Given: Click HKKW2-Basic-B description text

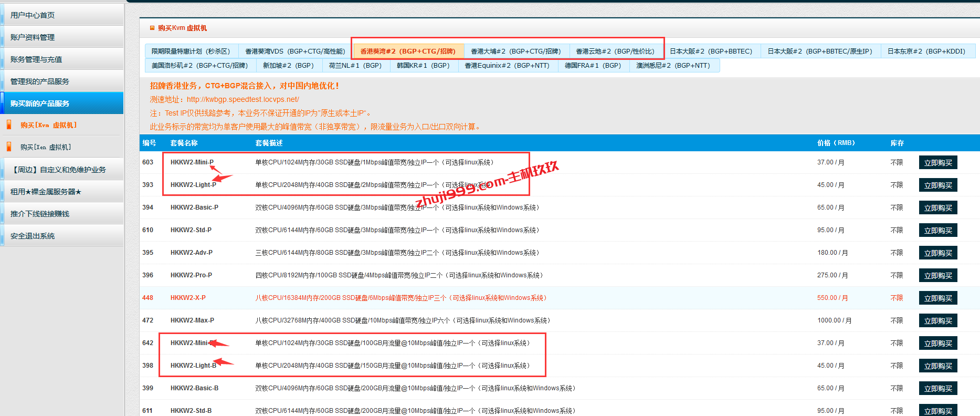Looking at the screenshot, I should [415, 388].
